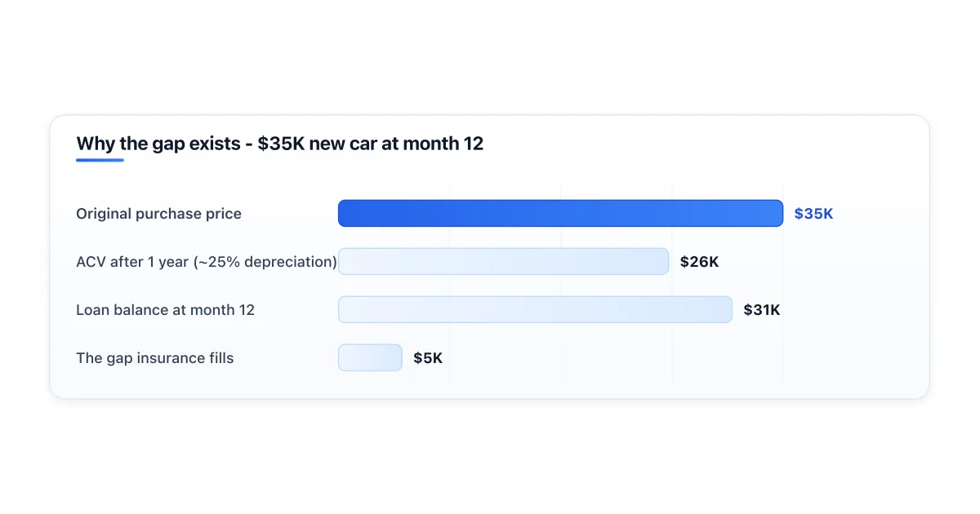Select 'The gap insurance fills' label
This screenshot has width=980, height=514.
tap(154, 358)
